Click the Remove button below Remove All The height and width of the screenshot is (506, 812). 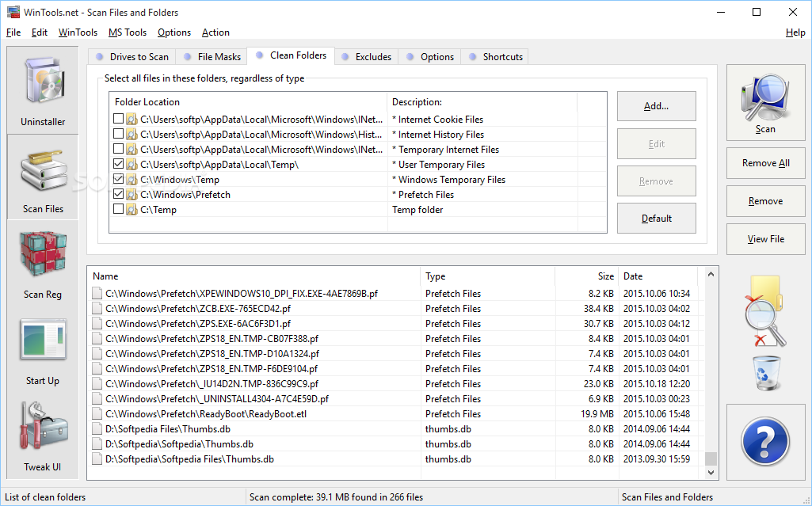(x=765, y=201)
